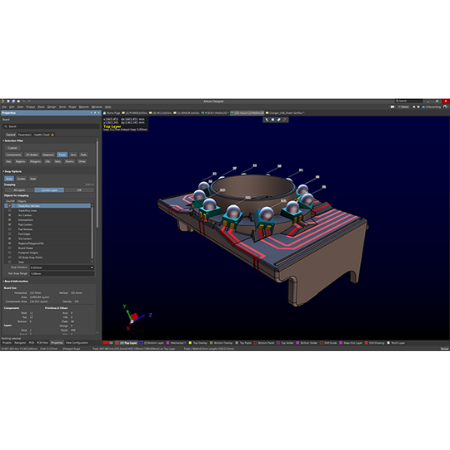Toggle Tracks selection filter
The image size is (450, 450).
click(62, 155)
